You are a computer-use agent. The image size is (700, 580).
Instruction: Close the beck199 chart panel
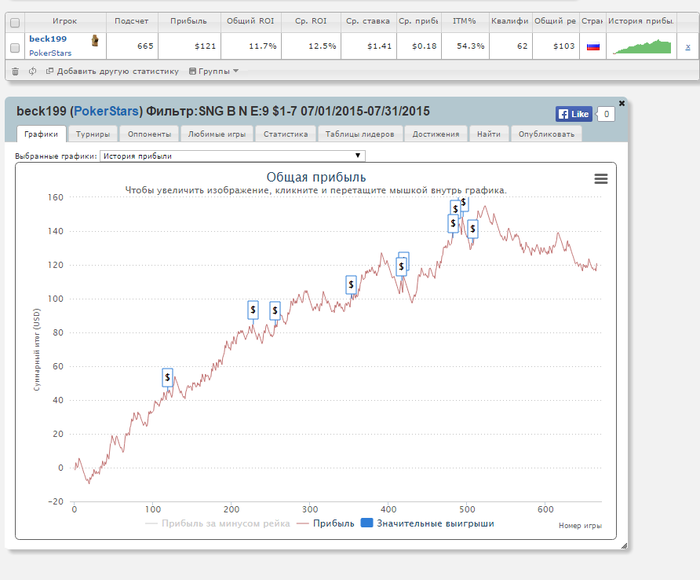(x=621, y=103)
